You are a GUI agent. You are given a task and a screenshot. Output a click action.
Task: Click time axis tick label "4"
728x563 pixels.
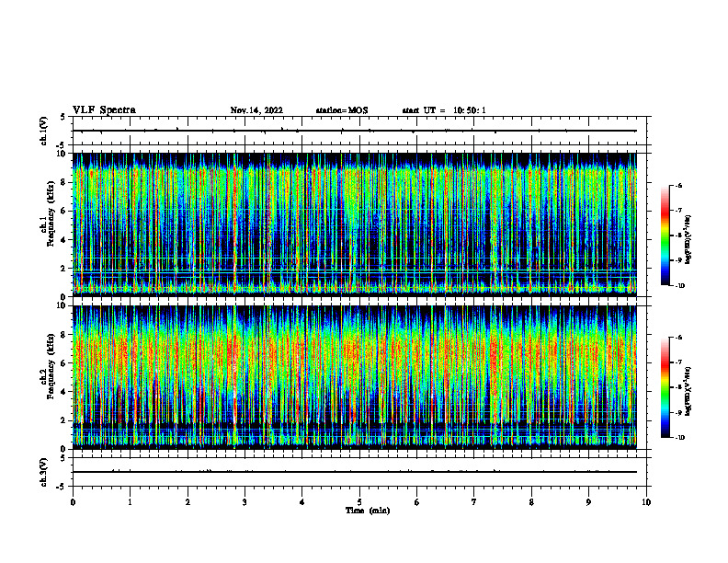(302, 502)
